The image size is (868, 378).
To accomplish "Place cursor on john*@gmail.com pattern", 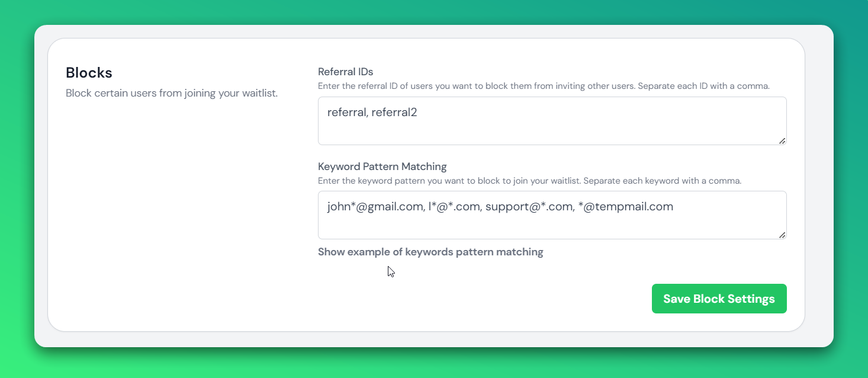I will click(375, 207).
